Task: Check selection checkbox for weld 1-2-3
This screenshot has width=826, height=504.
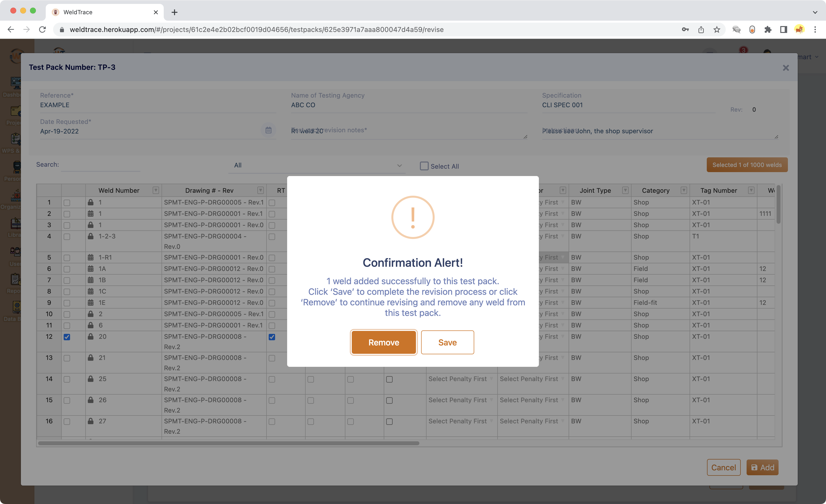Action: pyautogui.click(x=67, y=237)
